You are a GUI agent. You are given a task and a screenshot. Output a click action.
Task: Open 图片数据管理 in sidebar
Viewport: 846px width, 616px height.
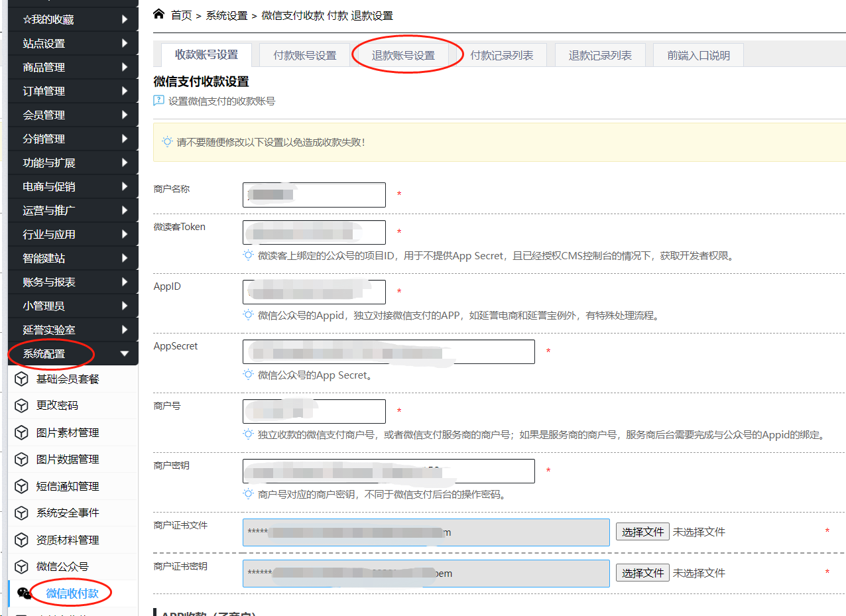point(68,459)
